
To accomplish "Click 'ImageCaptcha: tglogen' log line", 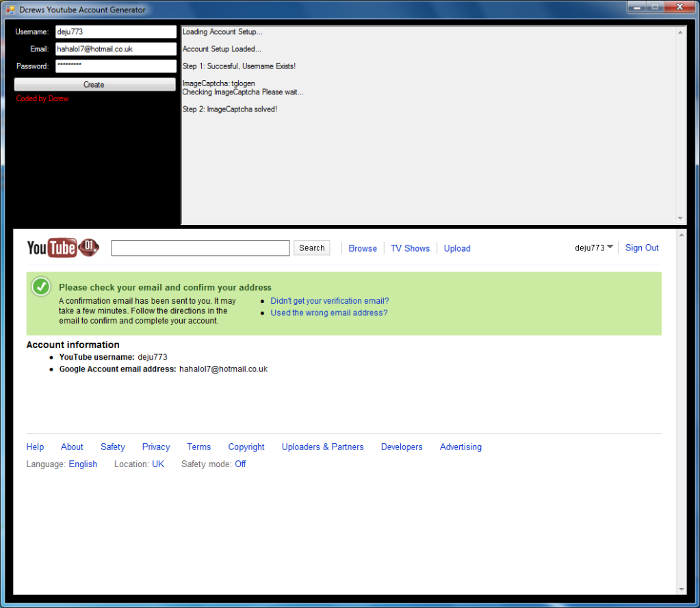I will click(x=219, y=83).
